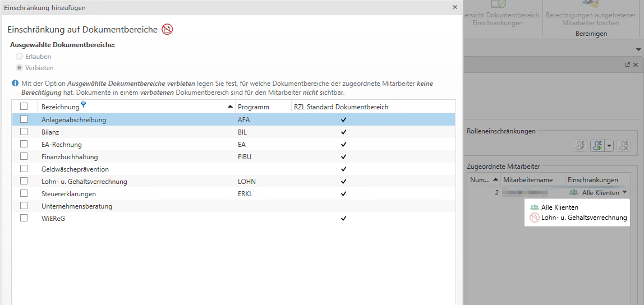Click the red forbidden document icon in heading
The height and width of the screenshot is (305, 644).
[167, 29]
